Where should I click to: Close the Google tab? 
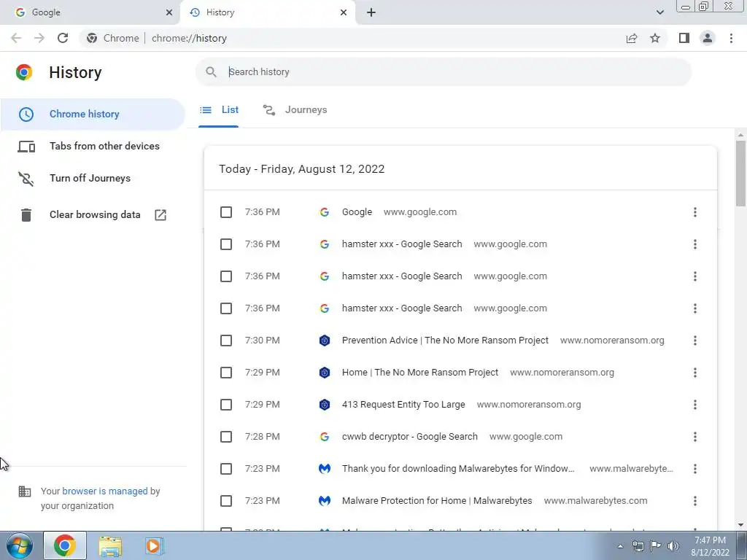[x=169, y=12]
